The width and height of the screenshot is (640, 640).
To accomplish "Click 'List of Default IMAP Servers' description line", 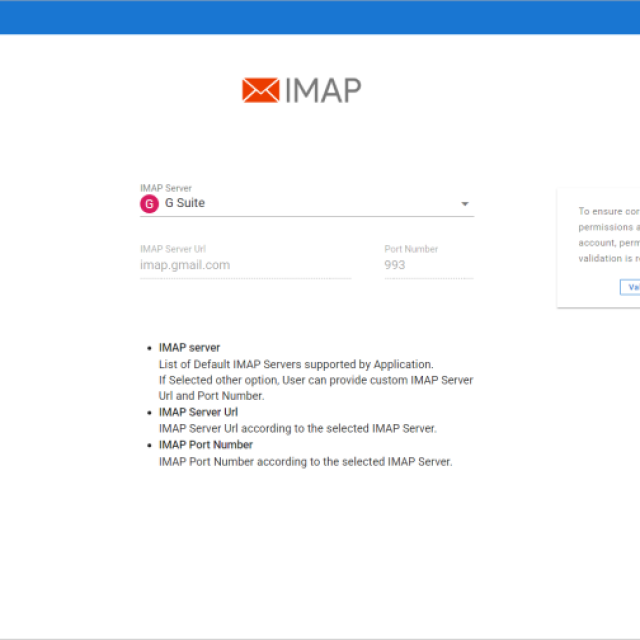I will tap(295, 364).
